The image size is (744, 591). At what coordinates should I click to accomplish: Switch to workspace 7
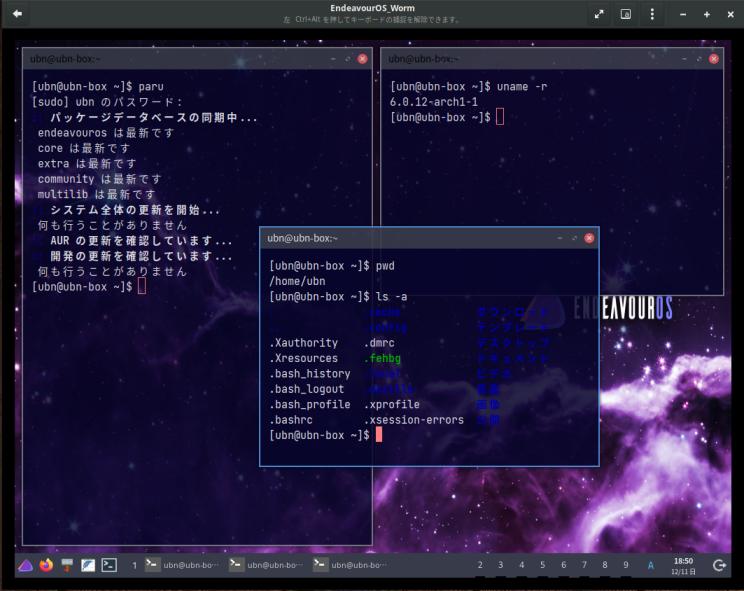tap(584, 565)
